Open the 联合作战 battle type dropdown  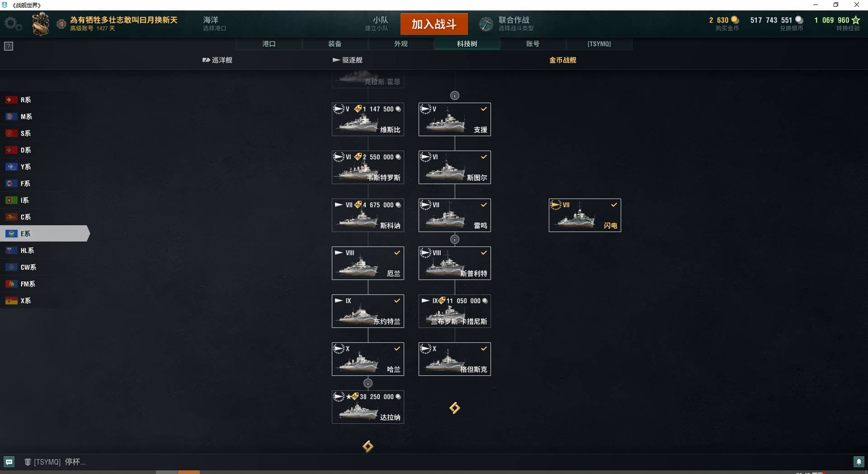coord(515,24)
